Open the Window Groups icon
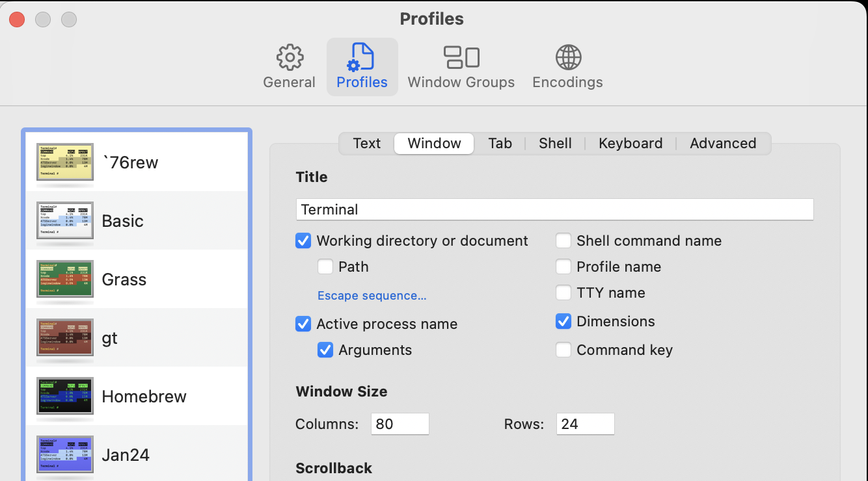This screenshot has height=481, width=868. (461, 58)
